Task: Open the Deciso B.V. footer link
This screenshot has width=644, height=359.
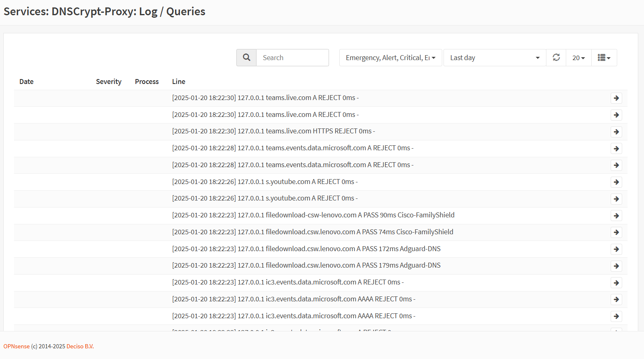Action: click(x=80, y=346)
